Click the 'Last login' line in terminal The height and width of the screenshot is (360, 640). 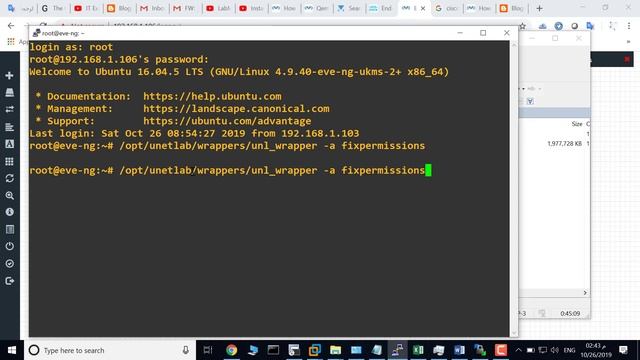pos(194,133)
